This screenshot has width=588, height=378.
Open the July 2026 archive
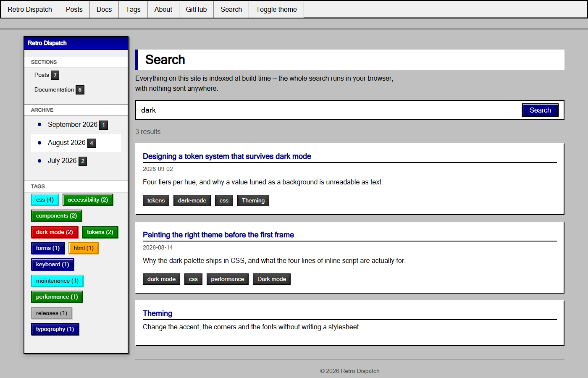click(x=62, y=160)
